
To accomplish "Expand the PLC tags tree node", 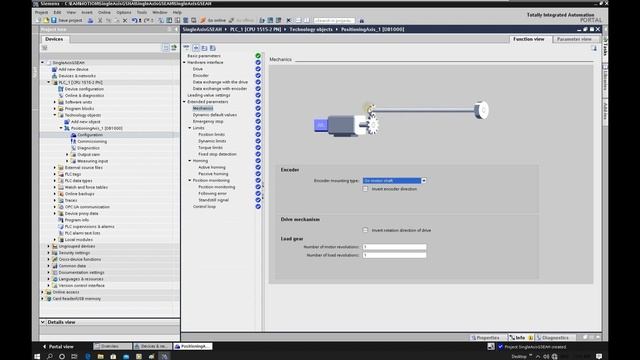I will [x=55, y=174].
